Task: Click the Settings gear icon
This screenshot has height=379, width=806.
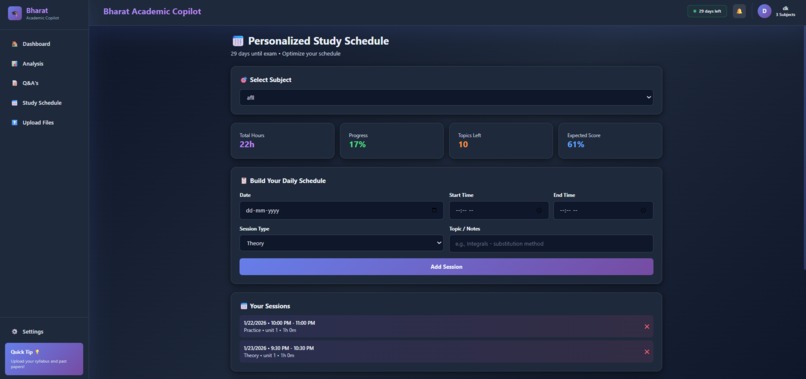Action: pos(14,332)
